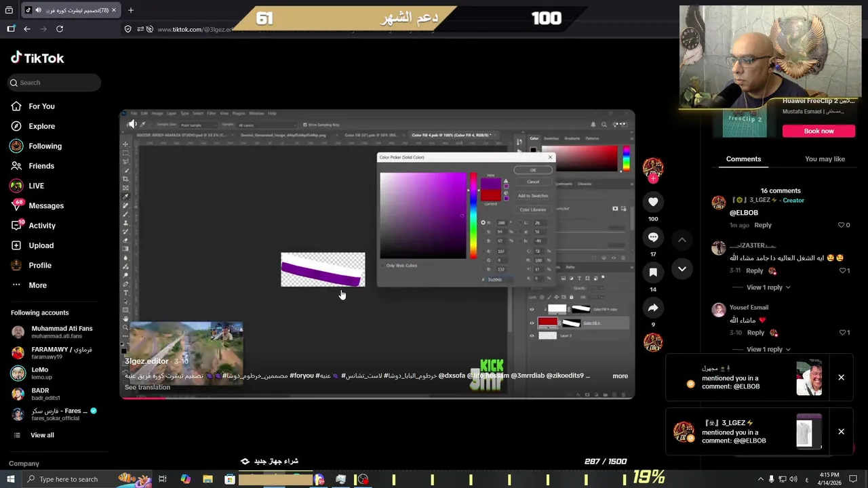
Task: Click the vertical hue slider in Color Picker
Action: [x=473, y=216]
